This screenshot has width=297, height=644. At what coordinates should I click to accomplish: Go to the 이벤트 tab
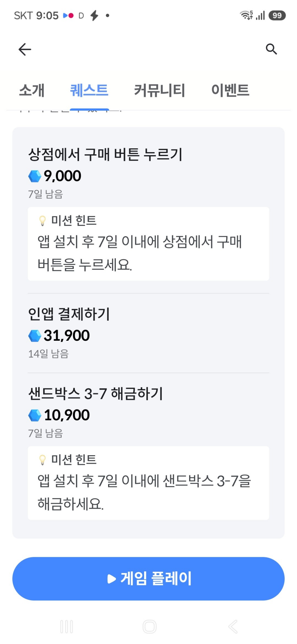(230, 90)
